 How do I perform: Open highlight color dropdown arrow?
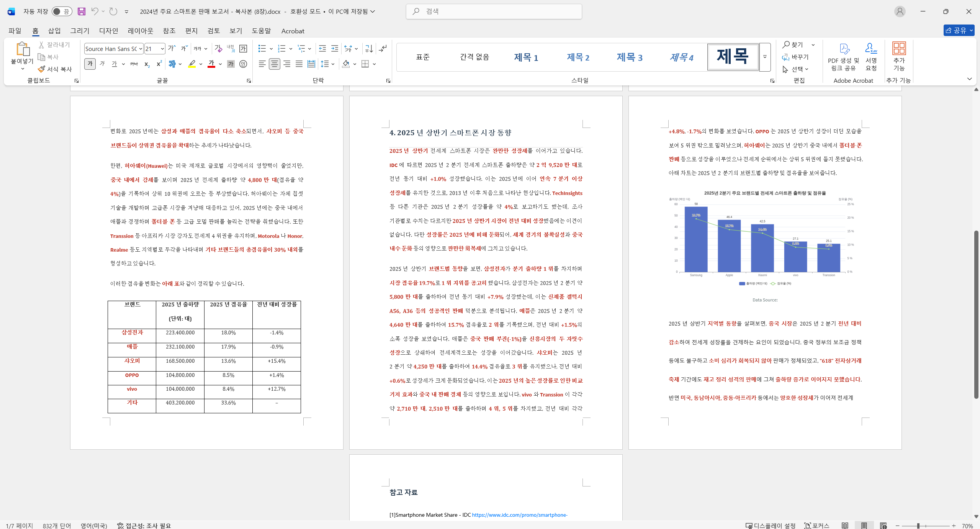point(201,64)
